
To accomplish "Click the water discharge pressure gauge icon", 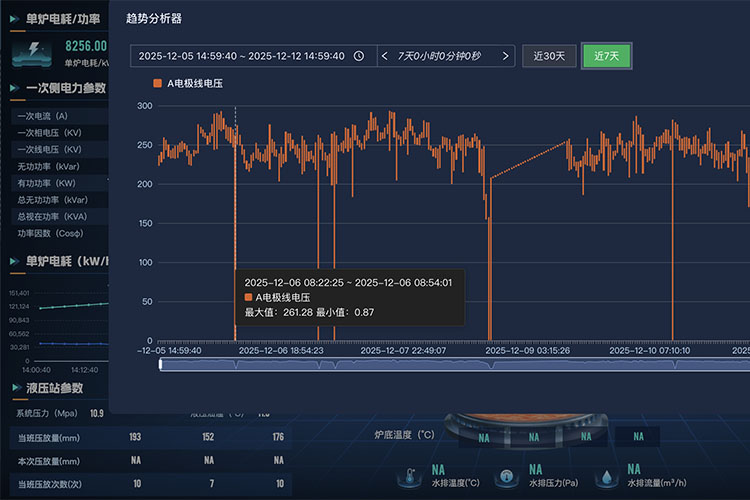I will click(507, 478).
